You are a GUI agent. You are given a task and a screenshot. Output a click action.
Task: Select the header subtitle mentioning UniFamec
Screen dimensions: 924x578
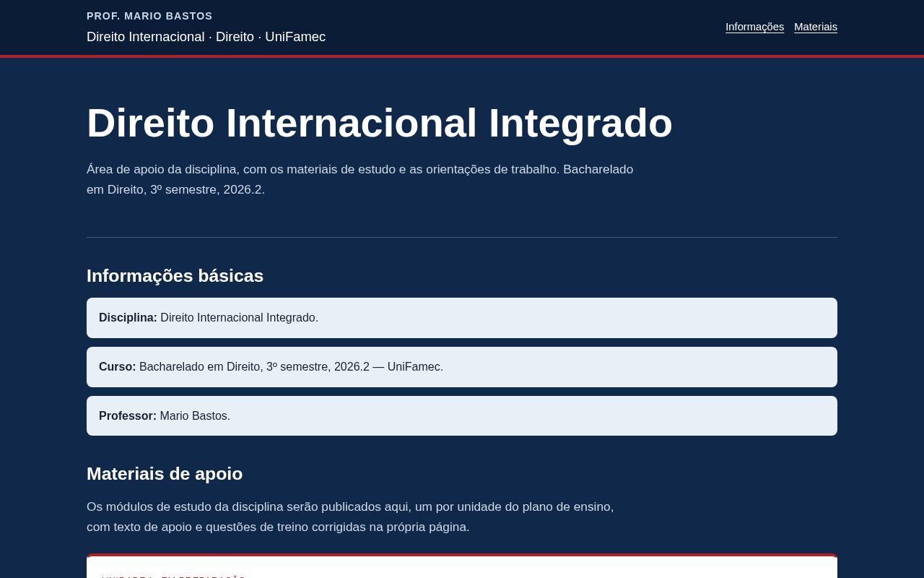pyautogui.click(x=206, y=37)
